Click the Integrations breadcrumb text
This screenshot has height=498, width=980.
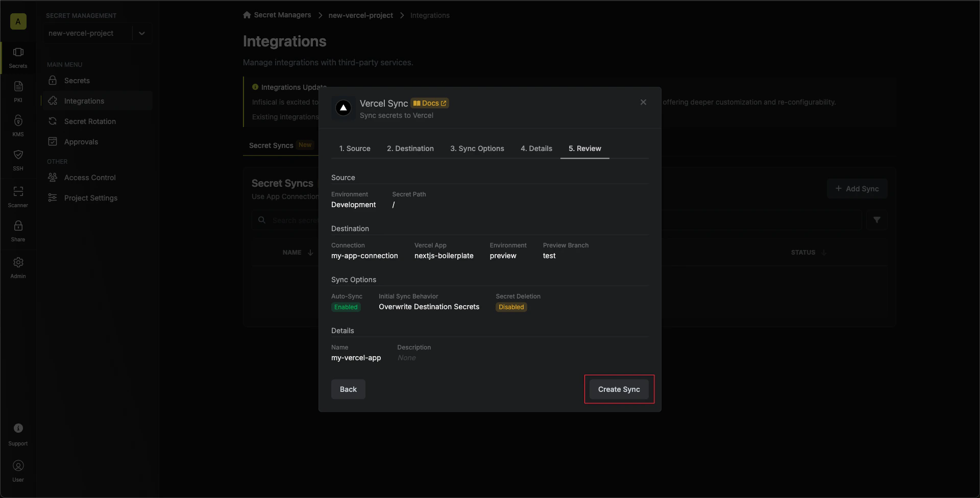pyautogui.click(x=430, y=15)
